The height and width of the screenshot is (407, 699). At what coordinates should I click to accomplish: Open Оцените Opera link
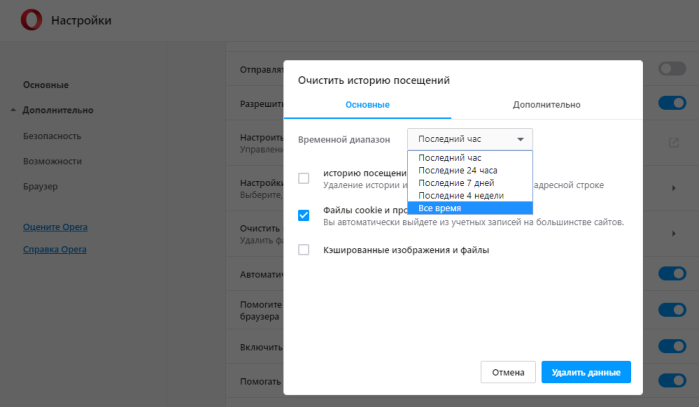pyautogui.click(x=55, y=227)
